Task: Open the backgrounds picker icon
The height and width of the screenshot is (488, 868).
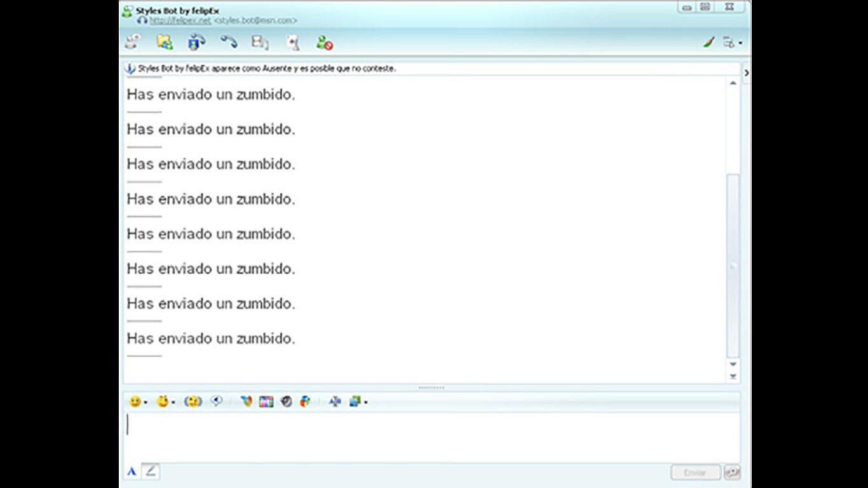Action: point(266,402)
